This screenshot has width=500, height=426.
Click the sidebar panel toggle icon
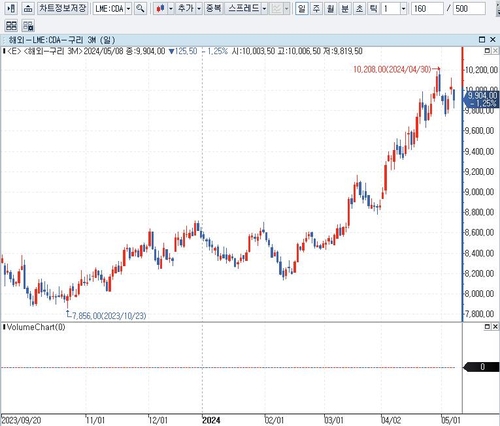pyautogui.click(x=11, y=8)
